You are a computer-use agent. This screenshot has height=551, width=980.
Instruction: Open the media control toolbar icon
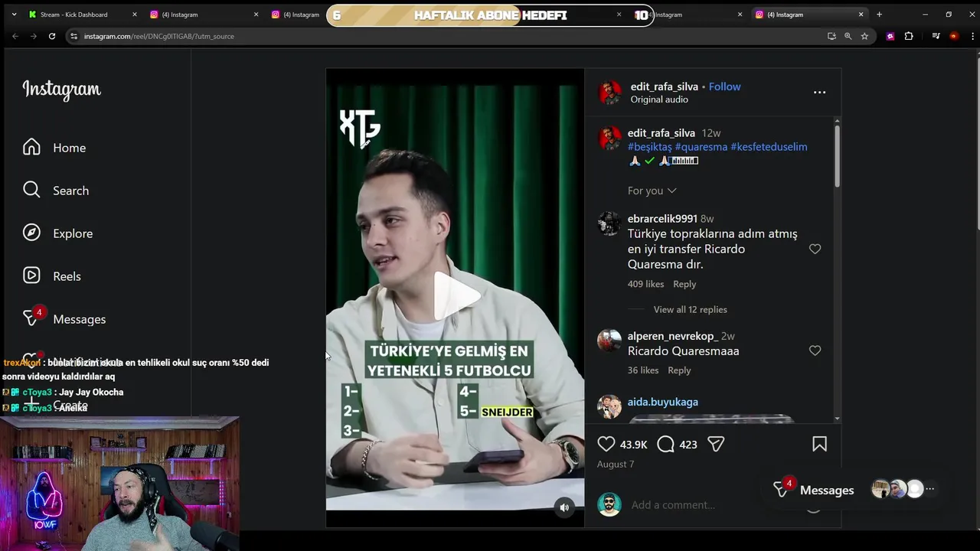pos(936,36)
